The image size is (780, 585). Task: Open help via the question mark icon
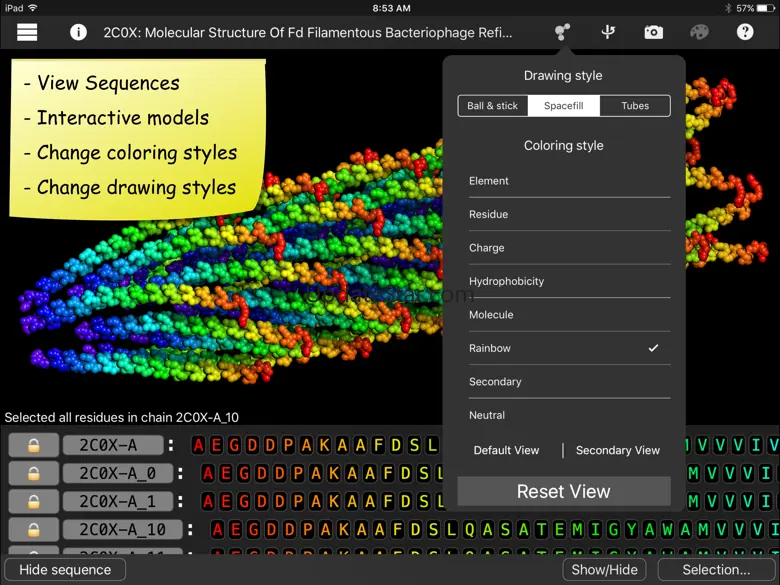[745, 32]
